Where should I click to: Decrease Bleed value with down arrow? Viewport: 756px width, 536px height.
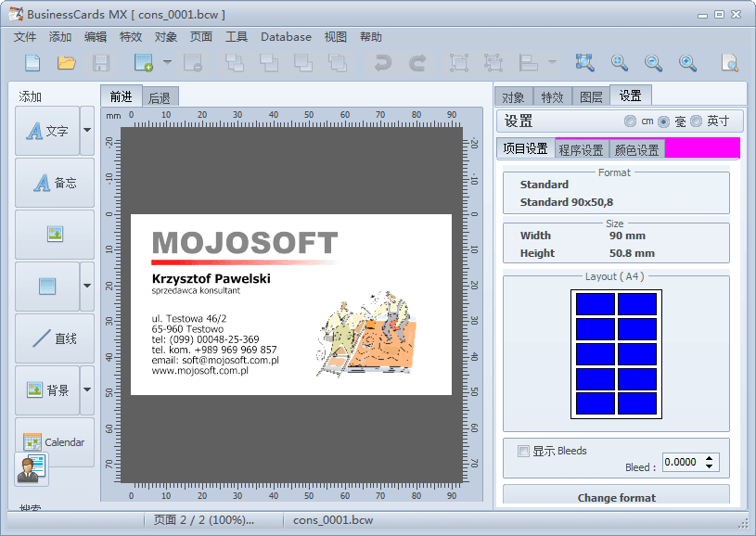click(x=710, y=466)
